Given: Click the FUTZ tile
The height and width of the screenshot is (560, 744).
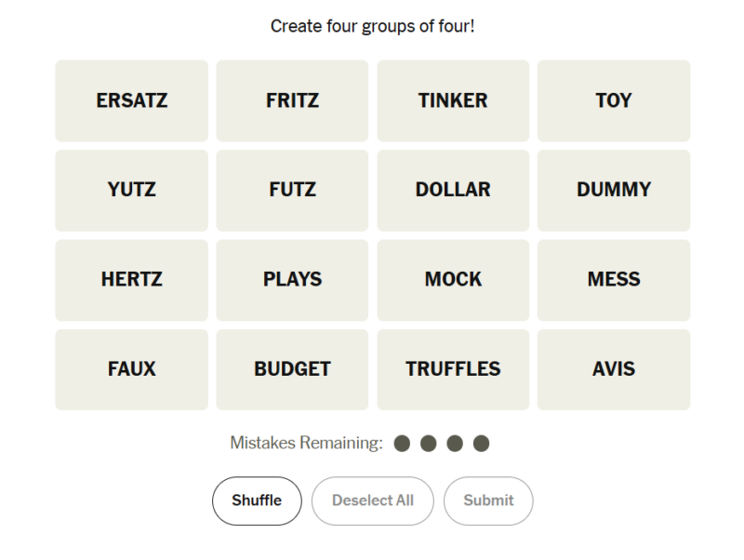Looking at the screenshot, I should (292, 190).
